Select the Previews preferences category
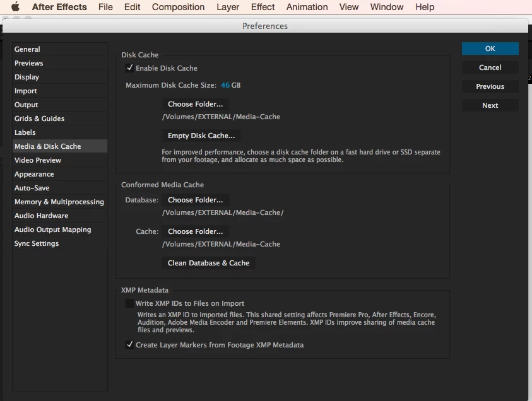 [60, 63]
